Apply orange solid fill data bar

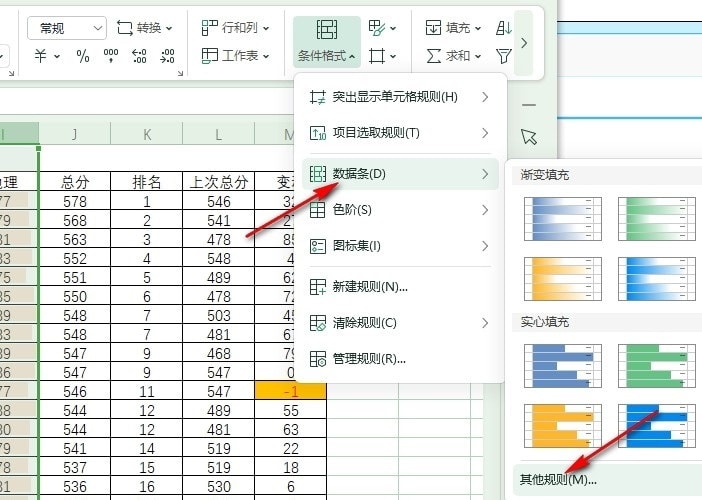[563, 426]
